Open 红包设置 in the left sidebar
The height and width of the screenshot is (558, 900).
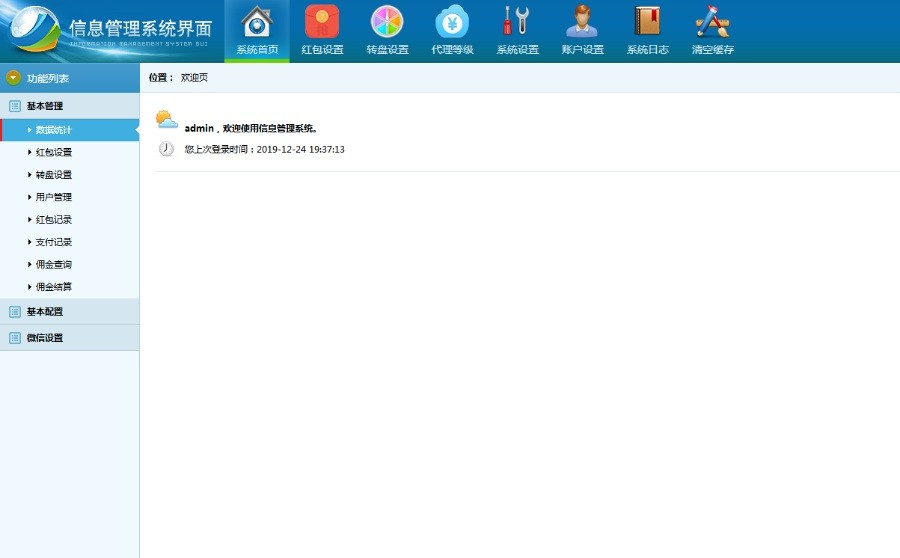tap(54, 153)
